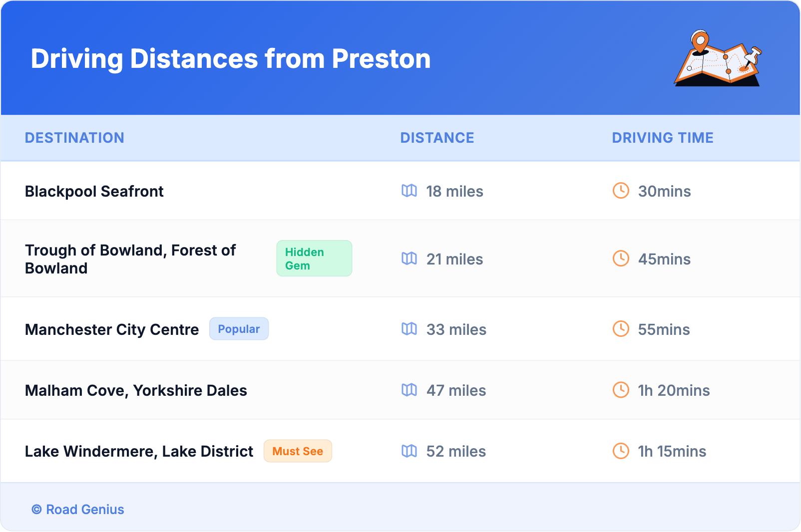Click the clock icon beside 1h 20mins
This screenshot has width=801, height=532.
(x=621, y=390)
